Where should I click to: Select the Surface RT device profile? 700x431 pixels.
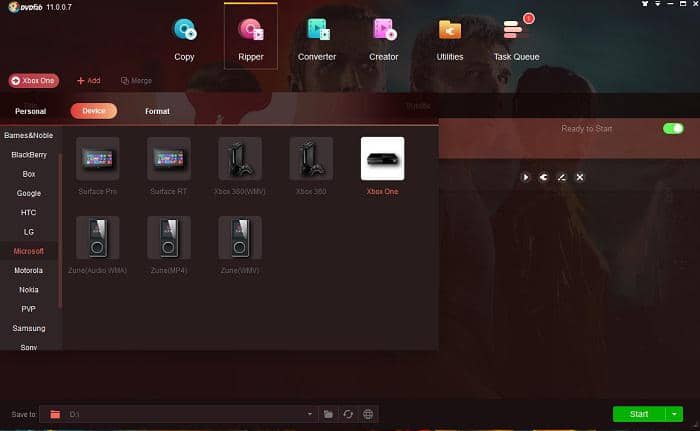169,166
